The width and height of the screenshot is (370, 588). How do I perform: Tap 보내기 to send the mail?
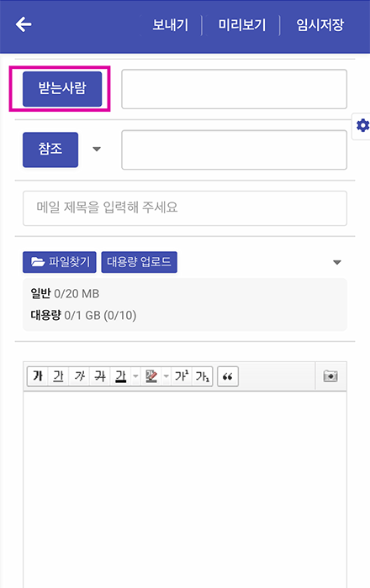click(171, 25)
